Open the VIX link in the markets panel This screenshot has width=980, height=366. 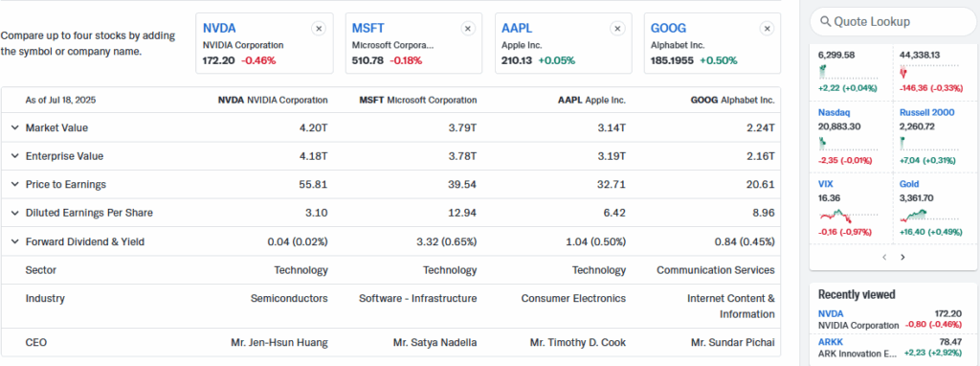pos(825,184)
